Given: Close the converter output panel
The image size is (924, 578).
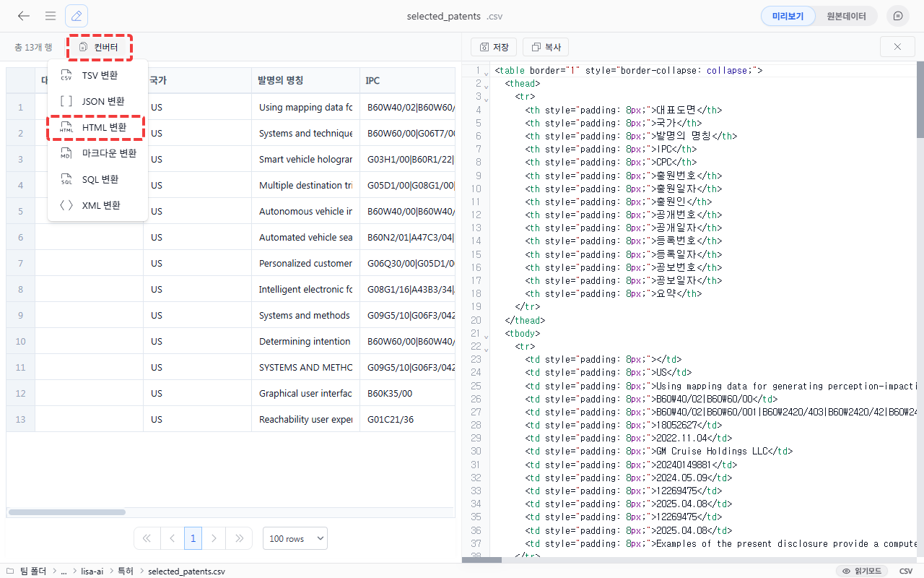Looking at the screenshot, I should tap(897, 47).
